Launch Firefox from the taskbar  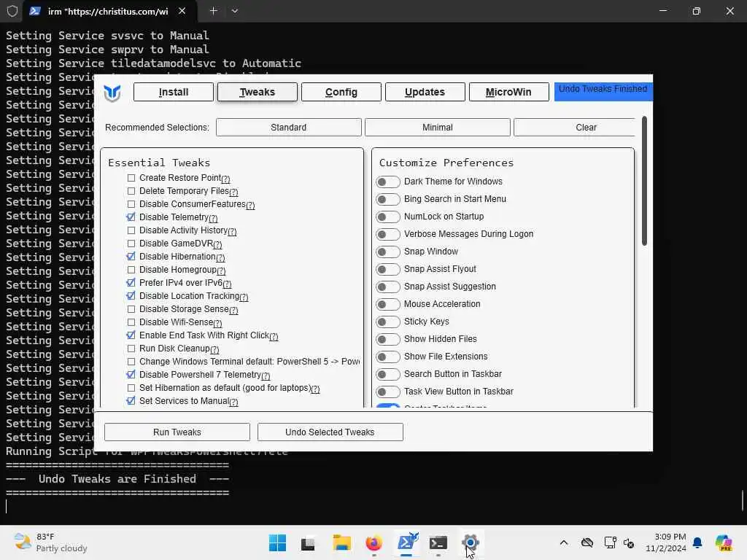click(374, 542)
